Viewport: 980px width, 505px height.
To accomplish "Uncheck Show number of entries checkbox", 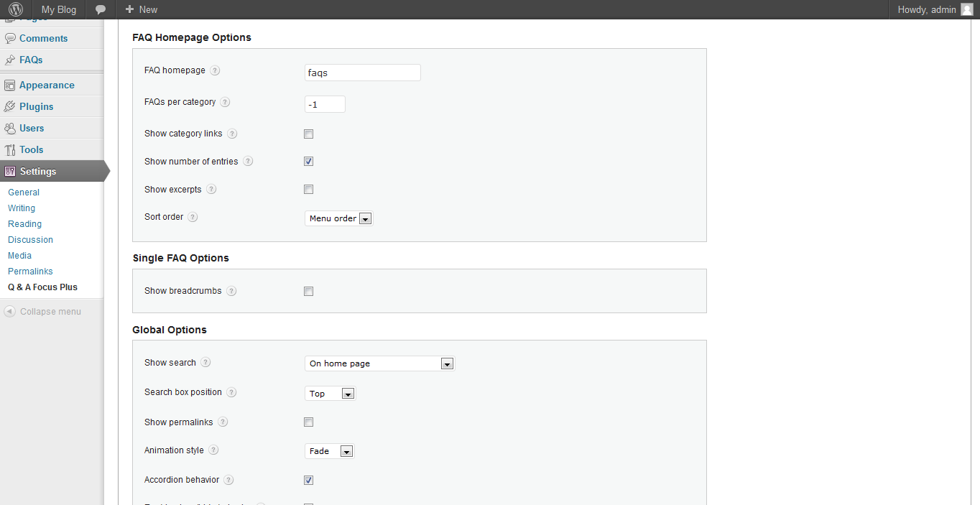I will coord(309,162).
